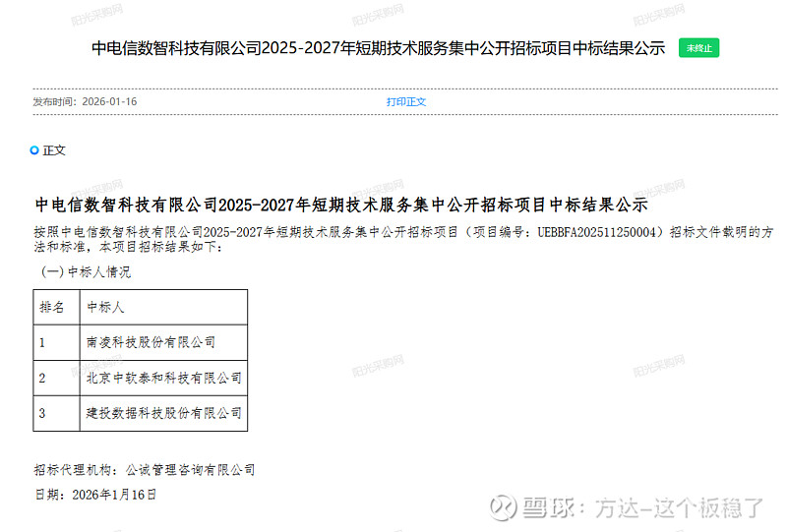This screenshot has height=532, width=787.
Task: Select project number UEBBFA202511250004
Action: pyautogui.click(x=597, y=232)
